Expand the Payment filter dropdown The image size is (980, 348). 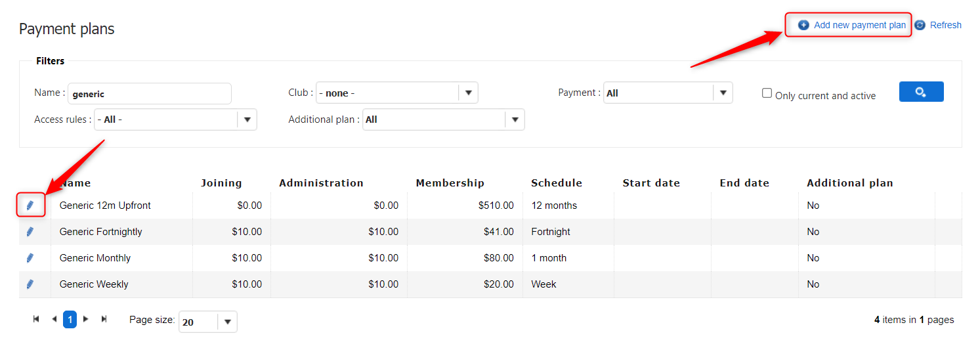(723, 93)
